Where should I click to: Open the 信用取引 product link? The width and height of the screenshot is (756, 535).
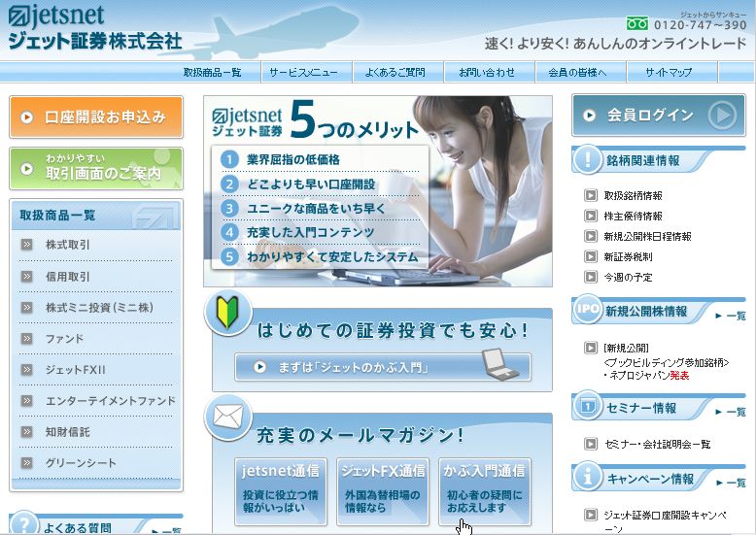67,277
